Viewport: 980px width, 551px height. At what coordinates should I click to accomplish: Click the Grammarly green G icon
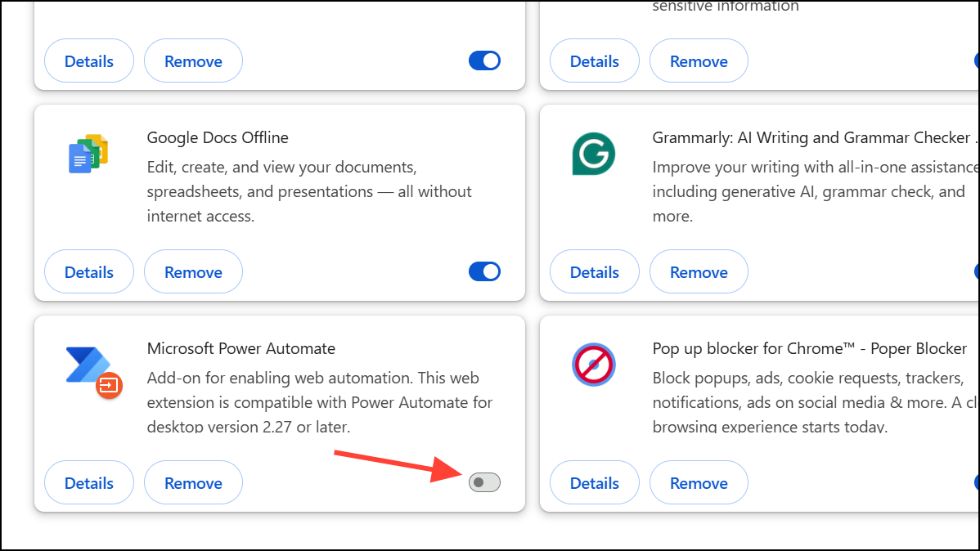point(593,154)
